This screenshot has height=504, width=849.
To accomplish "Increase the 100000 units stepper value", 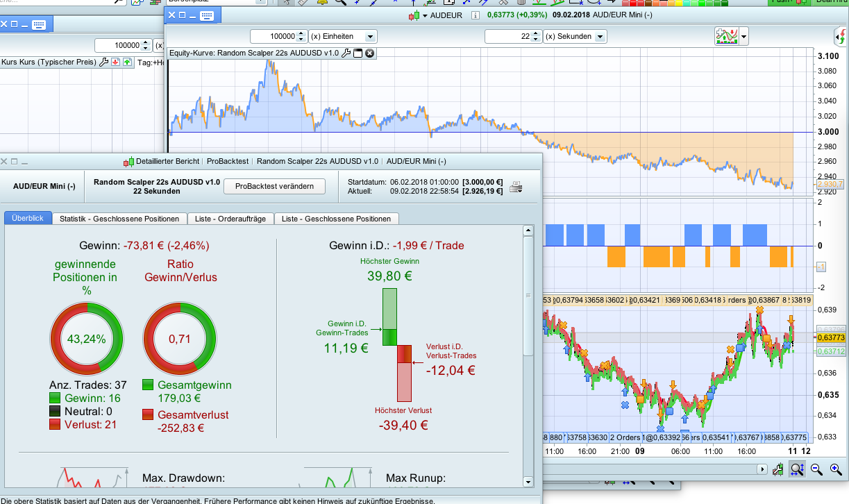I will (x=301, y=33).
